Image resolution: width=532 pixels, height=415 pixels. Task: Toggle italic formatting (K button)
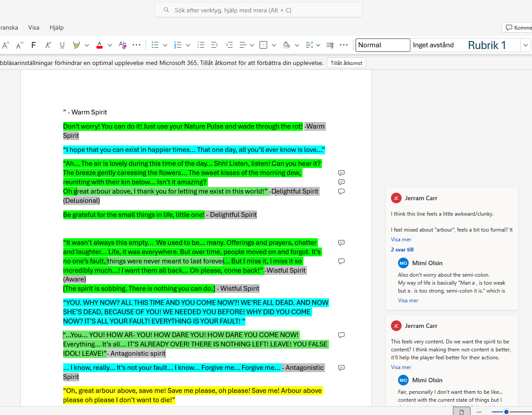coord(48,45)
